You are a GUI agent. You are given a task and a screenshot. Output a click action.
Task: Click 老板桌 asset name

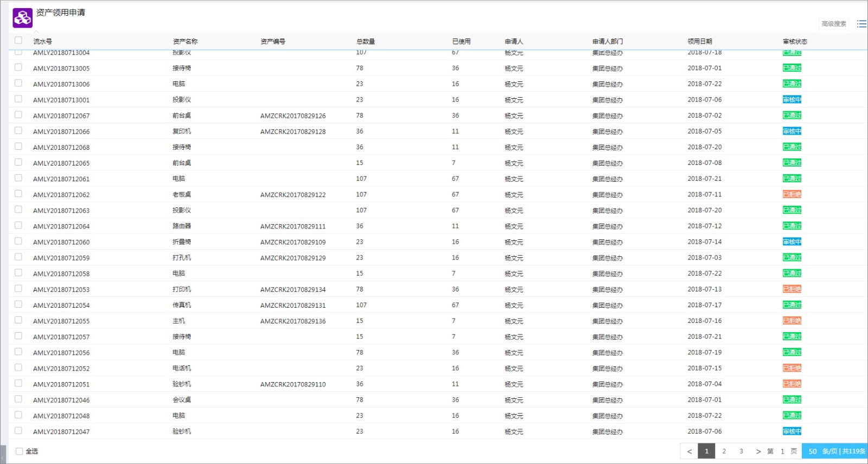coord(182,194)
